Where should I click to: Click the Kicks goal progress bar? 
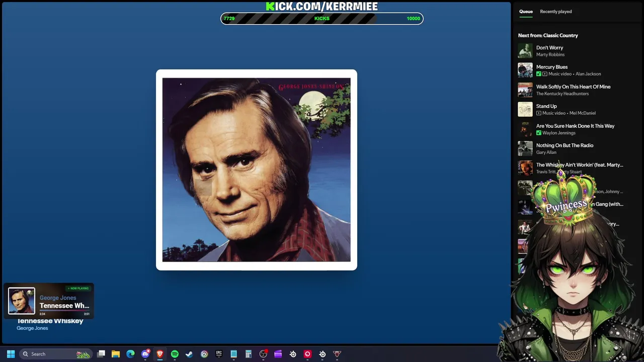pyautogui.click(x=322, y=19)
